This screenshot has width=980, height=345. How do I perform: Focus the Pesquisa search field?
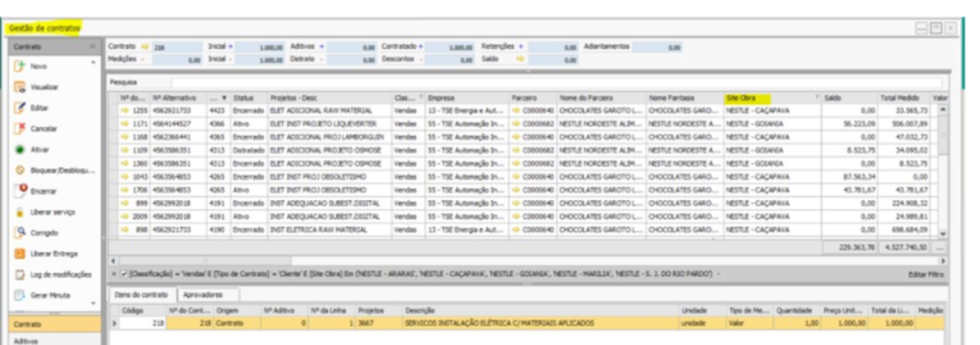click(x=556, y=82)
